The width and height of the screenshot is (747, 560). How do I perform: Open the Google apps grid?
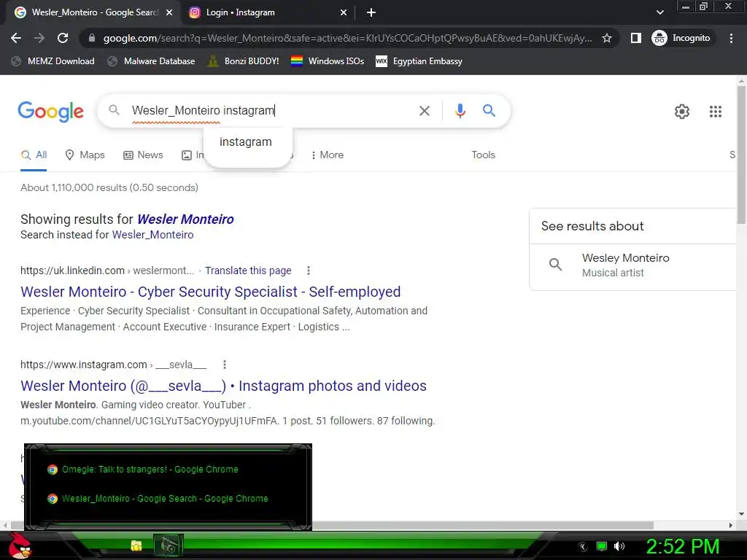[715, 112]
